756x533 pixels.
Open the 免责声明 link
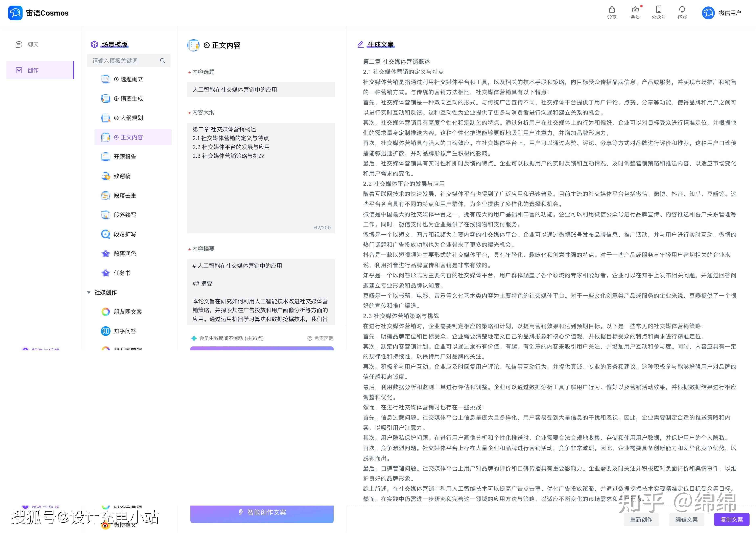[320, 338]
